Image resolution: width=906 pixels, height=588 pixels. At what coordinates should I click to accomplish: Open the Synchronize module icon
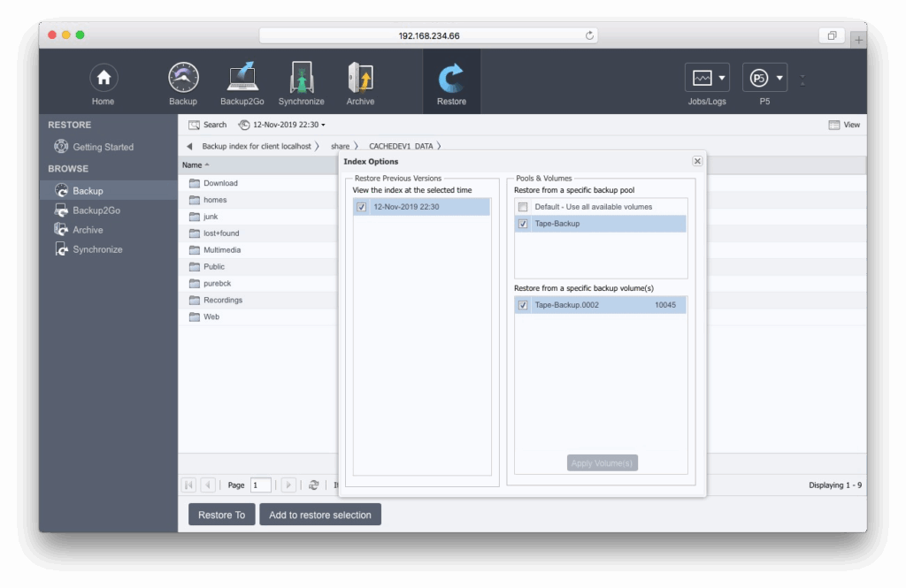(x=301, y=79)
